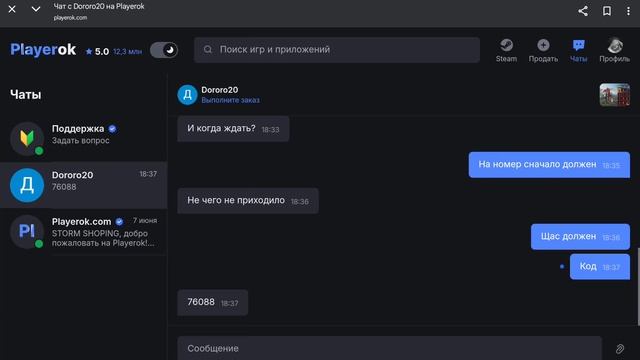
Task: Click the 18:37 time in Dororo20 row
Action: click(148, 174)
